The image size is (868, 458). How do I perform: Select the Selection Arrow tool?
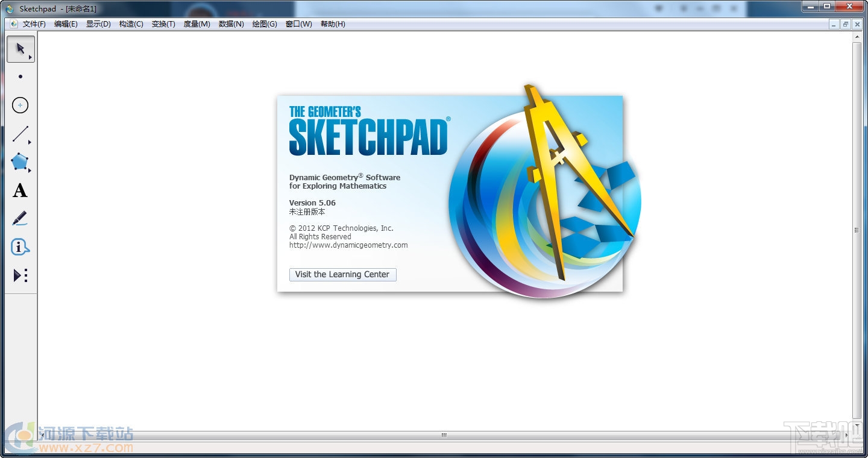tap(19, 48)
